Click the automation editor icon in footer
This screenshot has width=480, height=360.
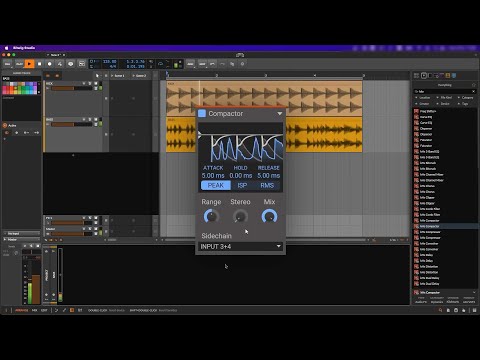(64, 310)
